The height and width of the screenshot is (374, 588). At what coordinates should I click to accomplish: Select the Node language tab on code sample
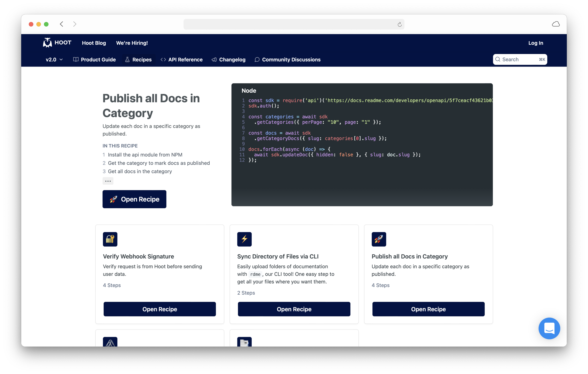click(x=249, y=90)
